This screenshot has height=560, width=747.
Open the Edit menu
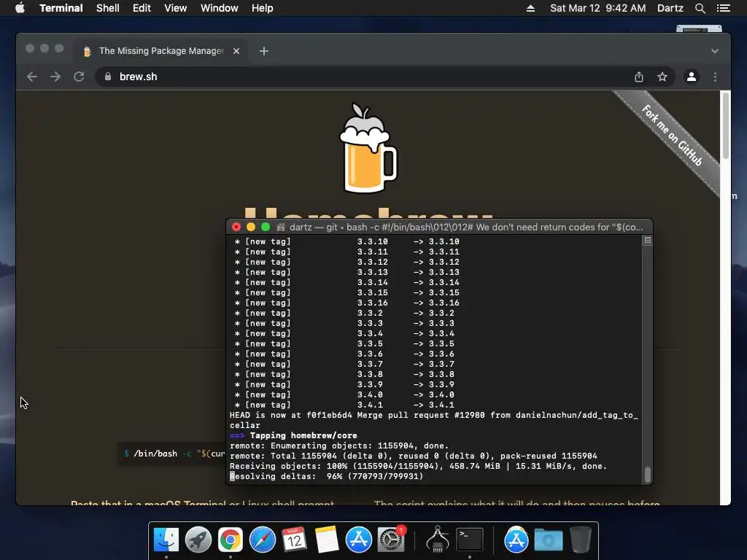pos(142,8)
